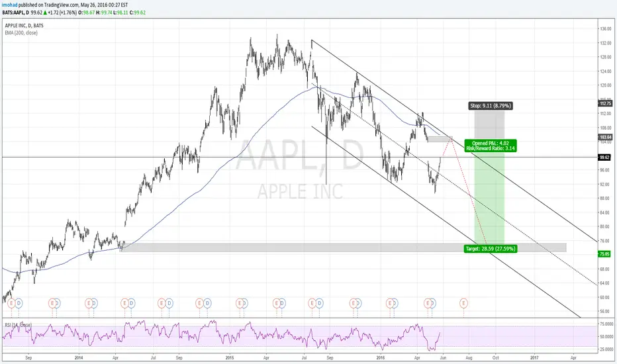
Task: Click the 112.75 stop price tag
Action: click(605, 103)
